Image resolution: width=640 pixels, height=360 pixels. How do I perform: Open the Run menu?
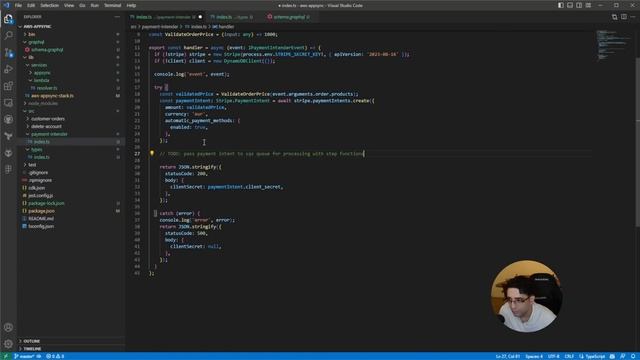(95, 5)
